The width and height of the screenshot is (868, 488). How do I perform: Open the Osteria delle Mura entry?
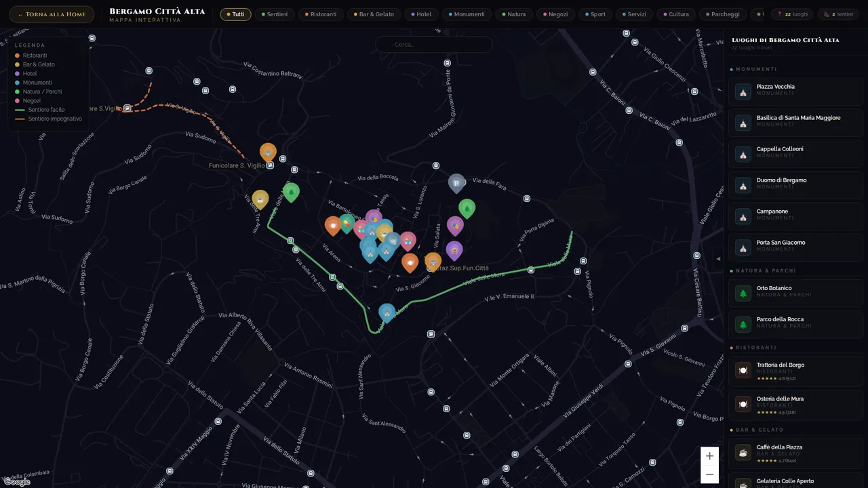coord(796,404)
